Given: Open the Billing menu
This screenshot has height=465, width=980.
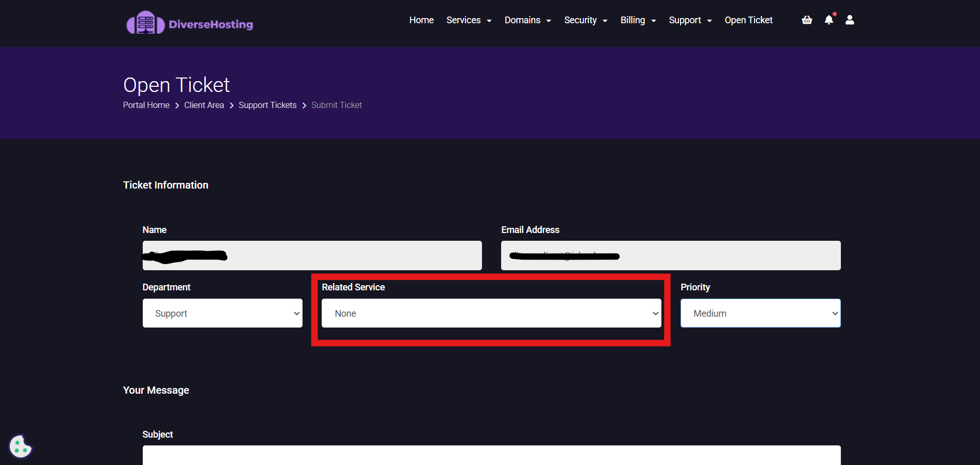Looking at the screenshot, I should point(638,20).
